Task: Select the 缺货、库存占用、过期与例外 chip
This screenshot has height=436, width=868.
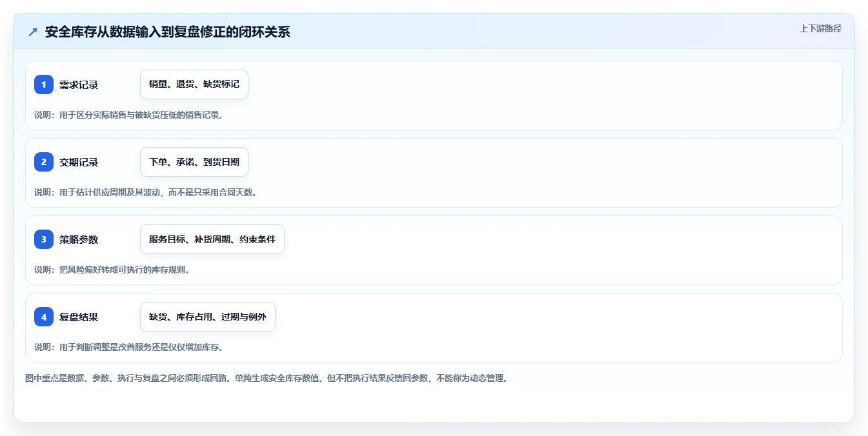Action: [208, 317]
